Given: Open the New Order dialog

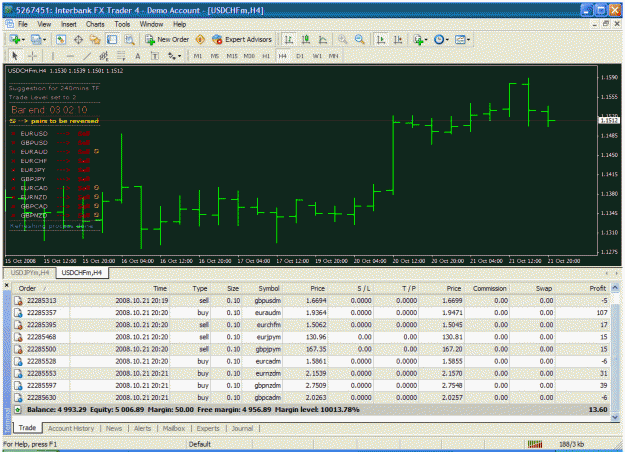Looking at the screenshot, I should (x=167, y=39).
